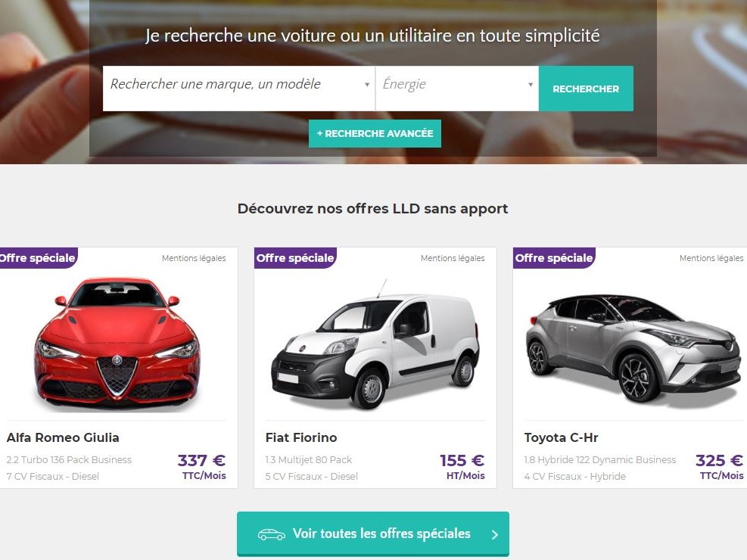Click 'Offre spéciale' badge on Fiat Fiorino
This screenshot has height=560, width=747.
pyautogui.click(x=295, y=257)
